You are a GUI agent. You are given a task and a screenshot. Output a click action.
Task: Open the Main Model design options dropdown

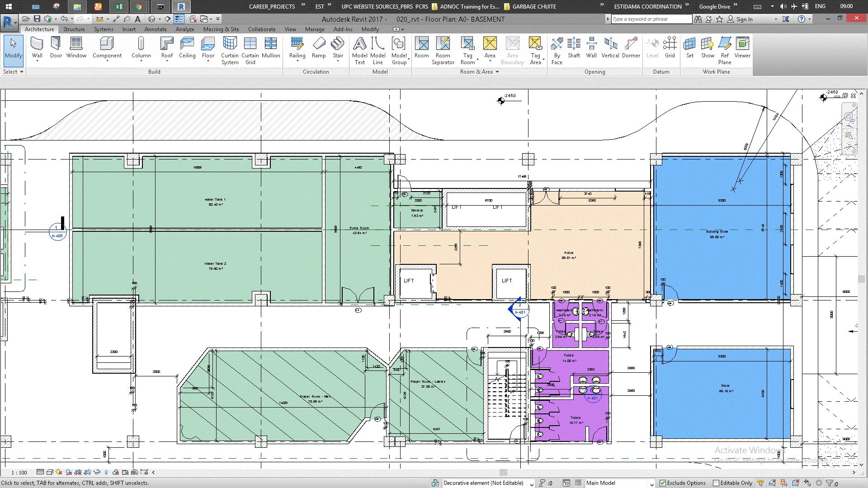click(651, 483)
